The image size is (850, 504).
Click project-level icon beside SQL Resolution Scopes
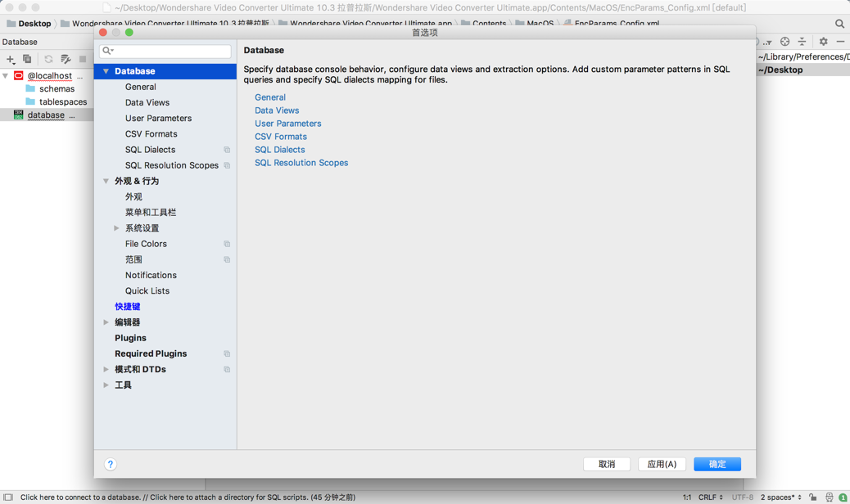click(227, 165)
